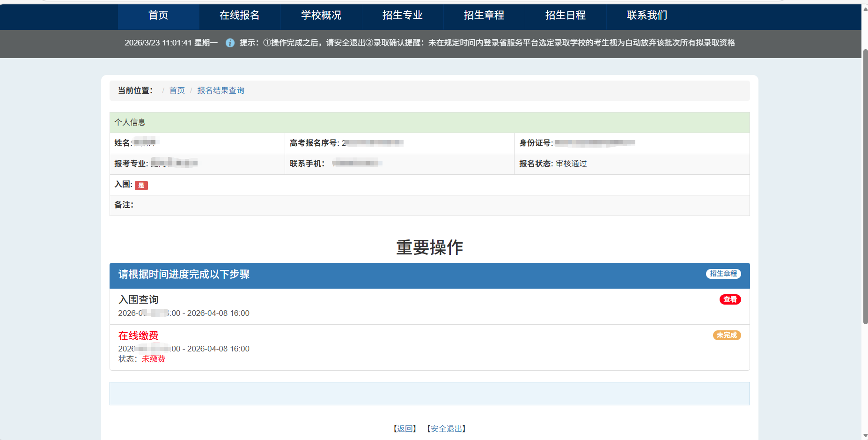Click the scrollbar down arrow
Viewport: 868px width, 440px height.
point(865,436)
